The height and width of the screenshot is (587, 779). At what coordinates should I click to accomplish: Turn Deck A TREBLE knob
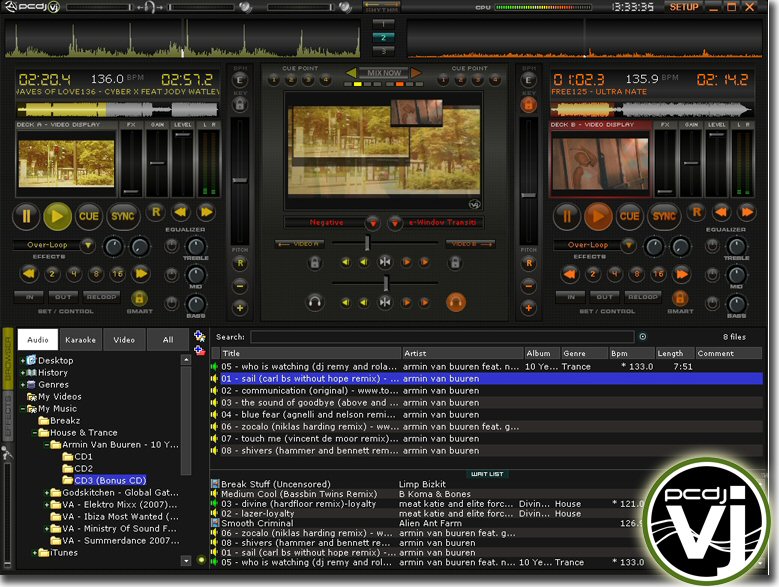[196, 246]
